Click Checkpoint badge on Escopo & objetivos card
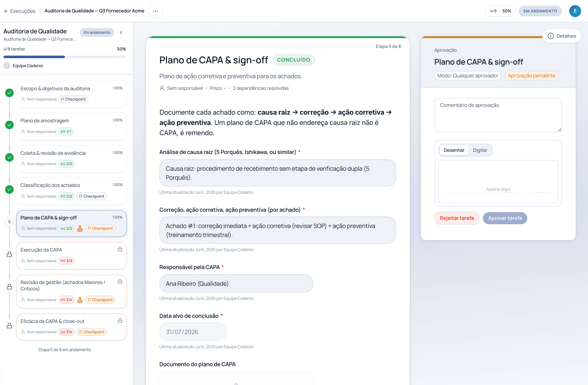This screenshot has height=385, width=588. [73, 99]
